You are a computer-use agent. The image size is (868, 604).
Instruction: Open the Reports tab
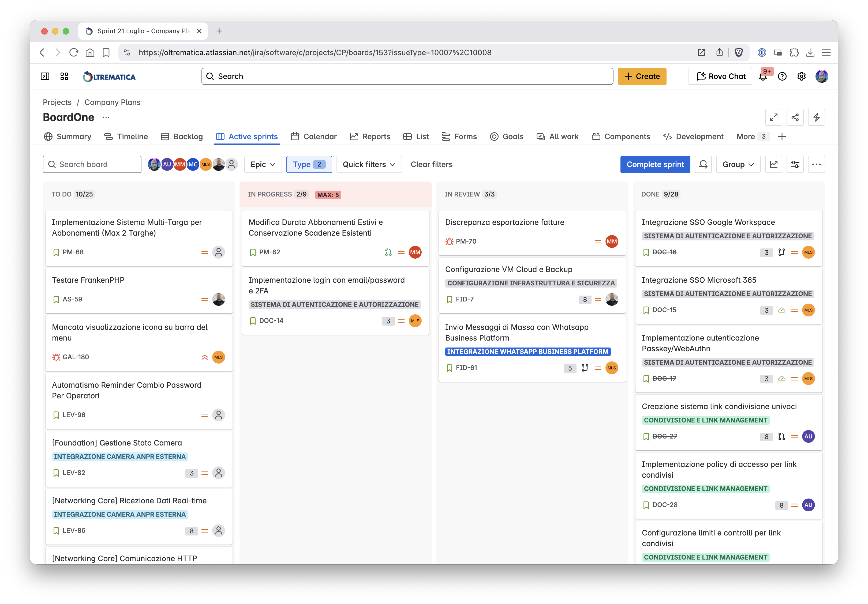coord(370,136)
